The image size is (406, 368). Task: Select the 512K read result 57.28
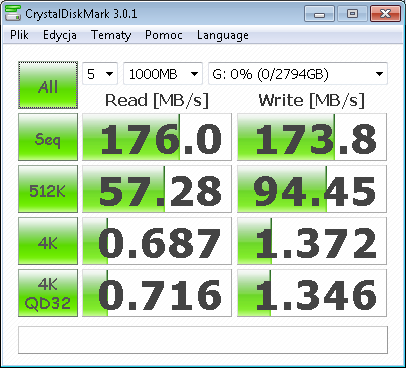(157, 189)
